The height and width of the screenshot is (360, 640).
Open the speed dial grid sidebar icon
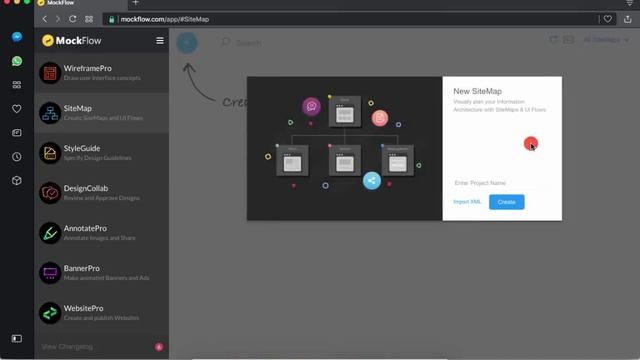point(17,85)
